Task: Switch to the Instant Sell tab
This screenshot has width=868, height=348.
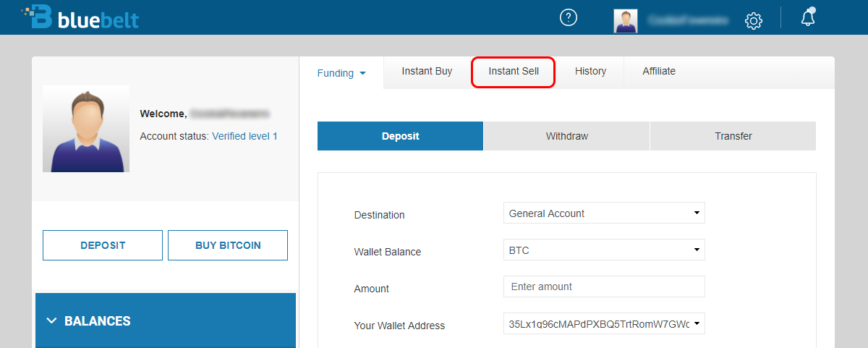Action: 514,72
